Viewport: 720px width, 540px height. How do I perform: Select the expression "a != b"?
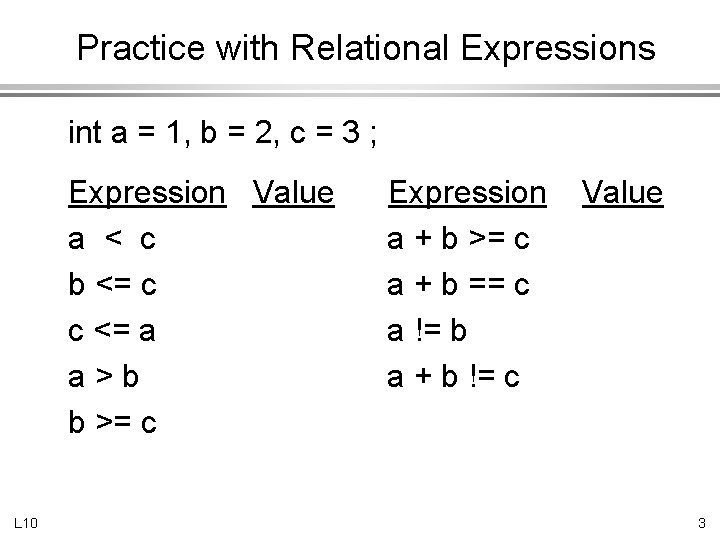pyautogui.click(x=428, y=331)
